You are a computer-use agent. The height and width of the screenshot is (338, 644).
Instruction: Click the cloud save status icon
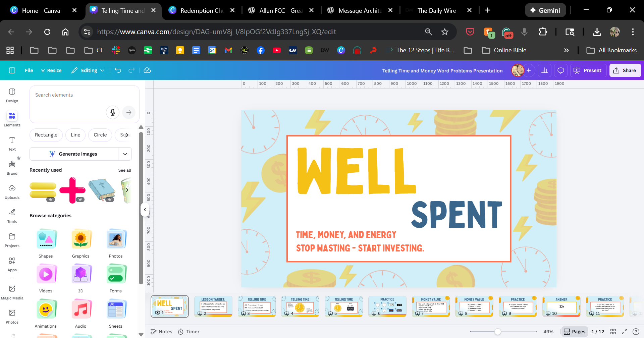pyautogui.click(x=147, y=70)
